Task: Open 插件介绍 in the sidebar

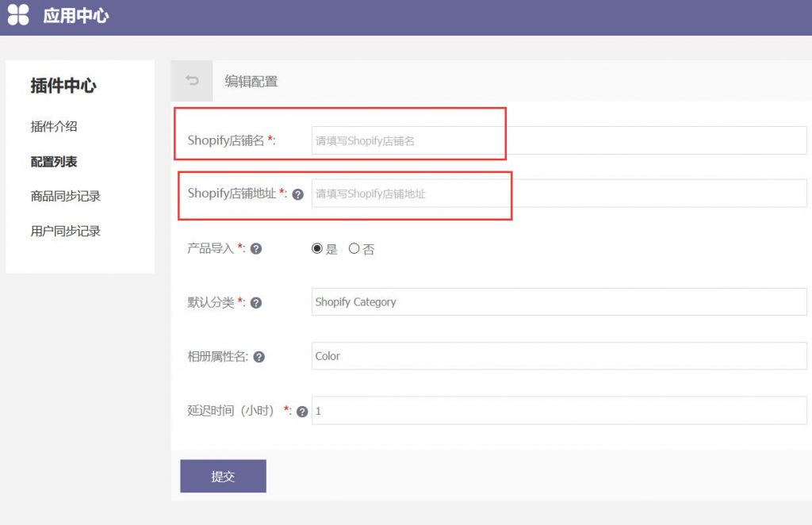Action: (54, 126)
